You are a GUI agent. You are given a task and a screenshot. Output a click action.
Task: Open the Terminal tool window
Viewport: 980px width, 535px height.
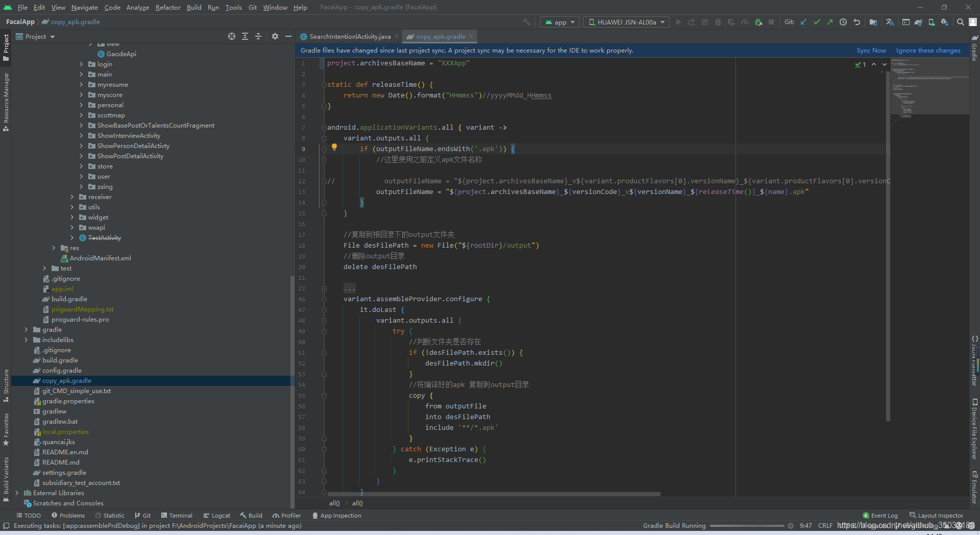tap(177, 516)
